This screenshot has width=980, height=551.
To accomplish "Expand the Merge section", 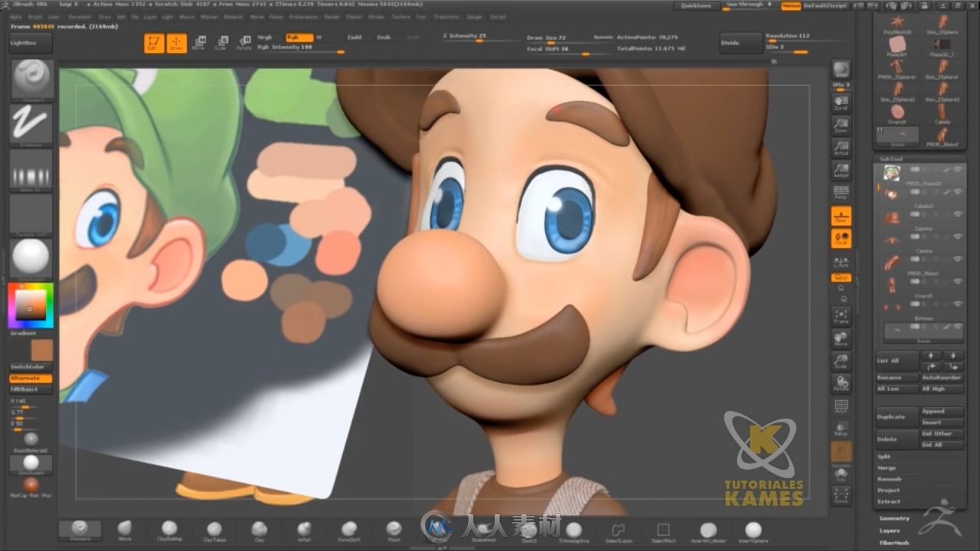I will pos(887,468).
